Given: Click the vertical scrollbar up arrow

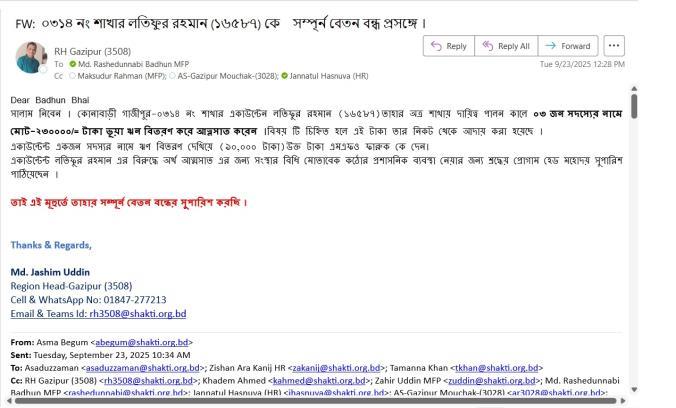Looking at the screenshot, I should [633, 90].
